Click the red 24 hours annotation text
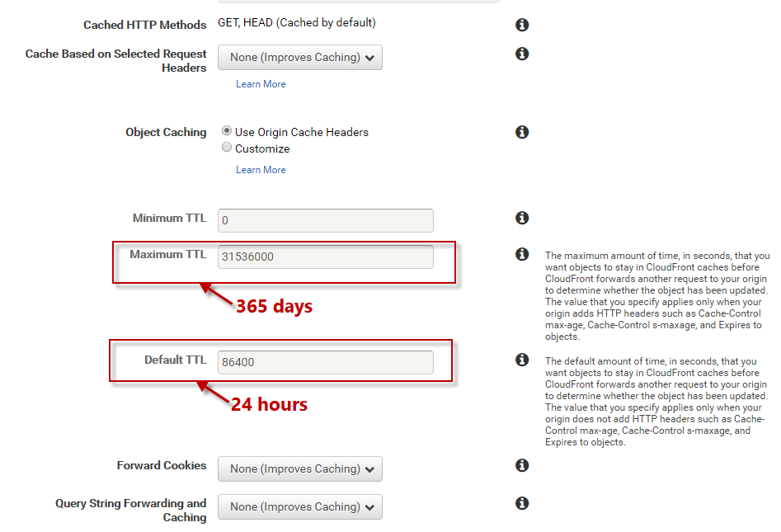The image size is (781, 532). click(x=269, y=404)
